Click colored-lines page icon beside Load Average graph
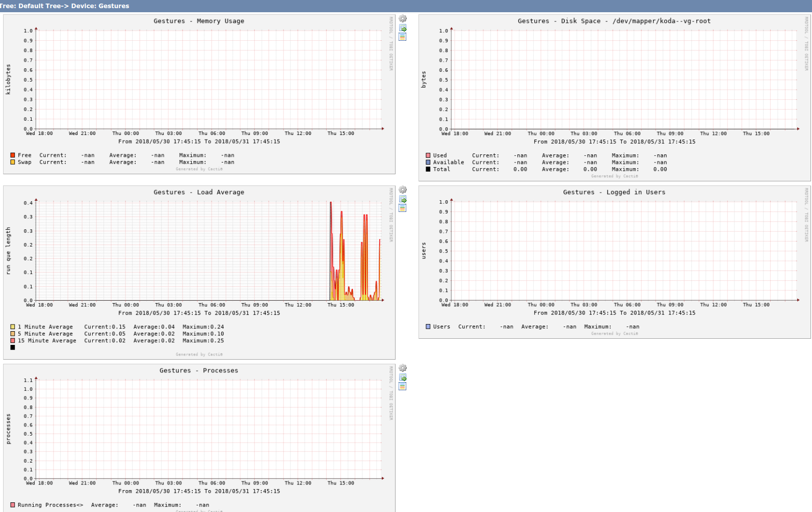 403,208
